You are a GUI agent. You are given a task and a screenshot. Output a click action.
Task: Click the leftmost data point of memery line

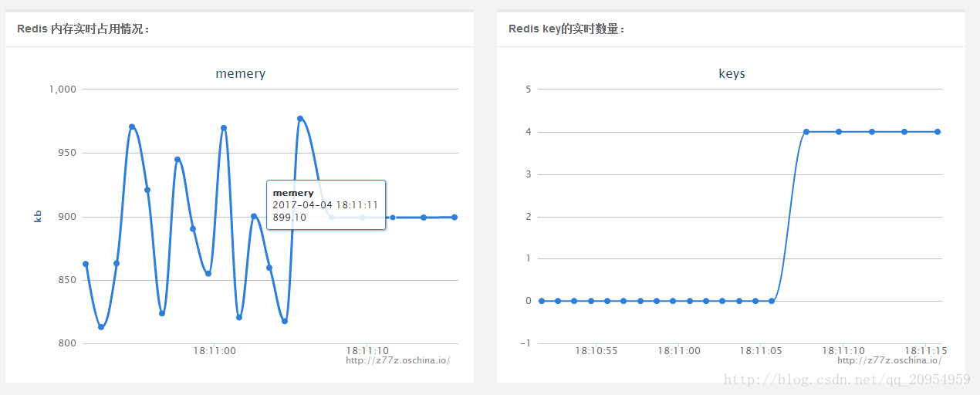tap(86, 264)
